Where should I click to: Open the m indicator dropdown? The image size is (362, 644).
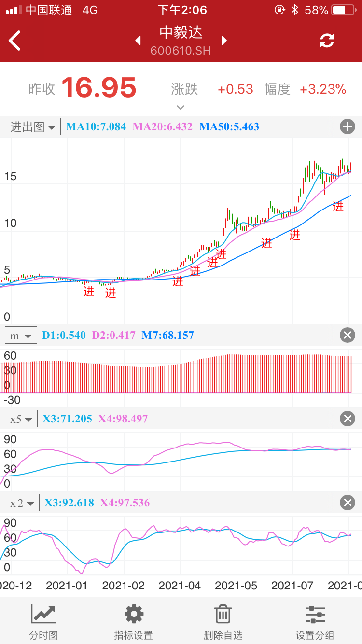tap(21, 335)
